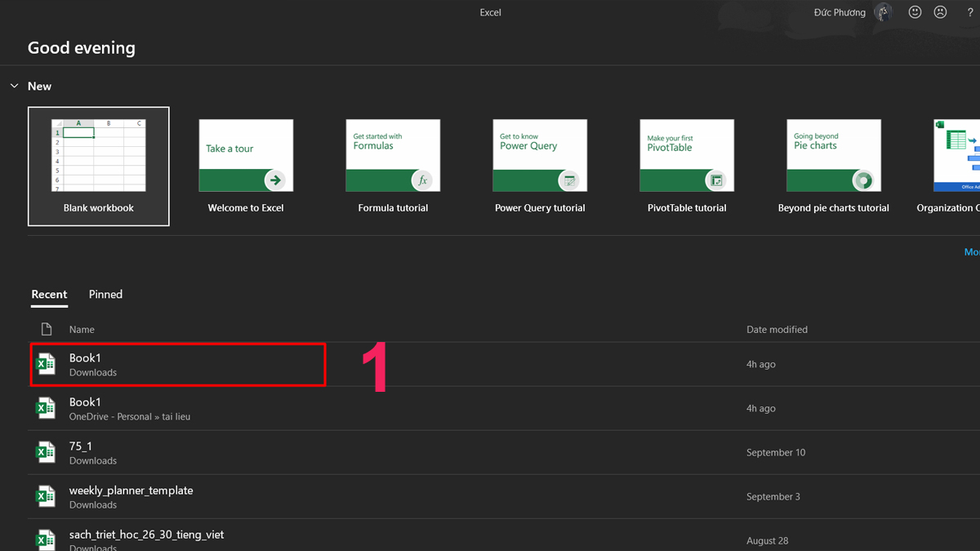Image resolution: width=980 pixels, height=551 pixels.
Task: Click the Excel icon of Book1 in Downloads
Action: pyautogui.click(x=46, y=364)
